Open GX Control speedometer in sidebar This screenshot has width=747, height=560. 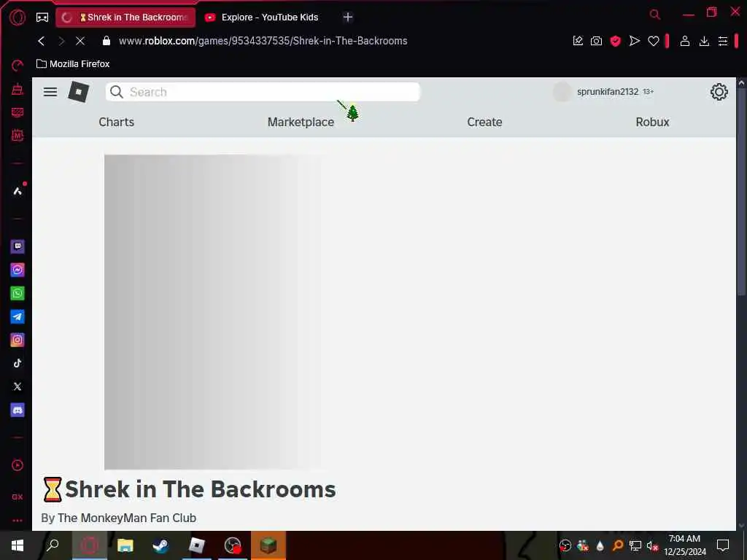tap(18, 66)
